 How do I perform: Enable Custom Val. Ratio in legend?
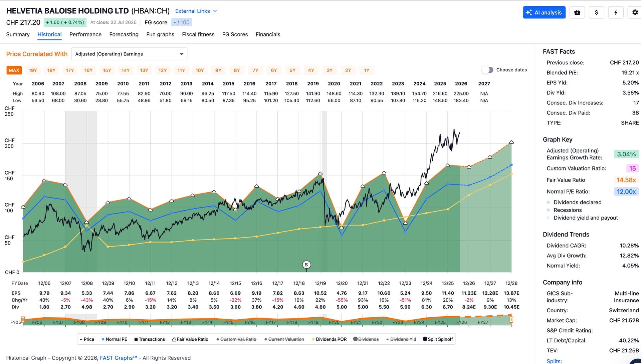pos(236,339)
